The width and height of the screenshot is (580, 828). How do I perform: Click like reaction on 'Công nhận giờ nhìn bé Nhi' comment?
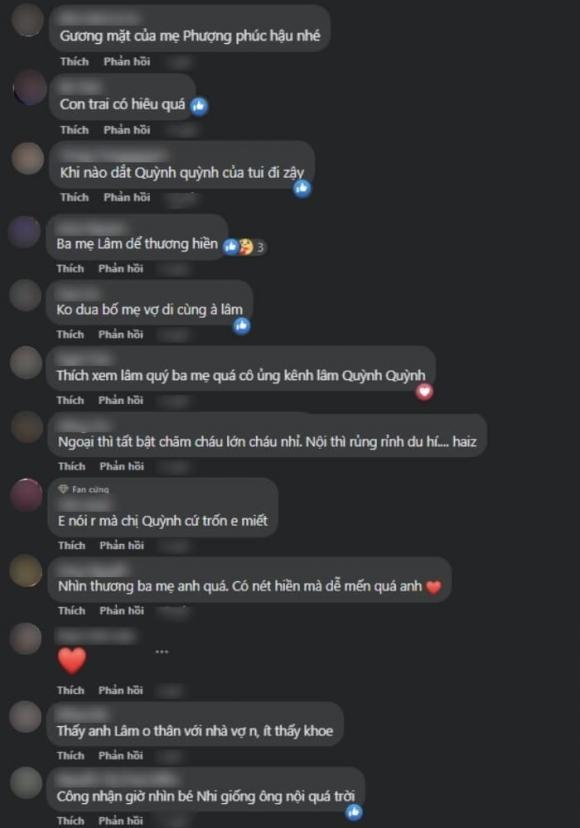[353, 812]
